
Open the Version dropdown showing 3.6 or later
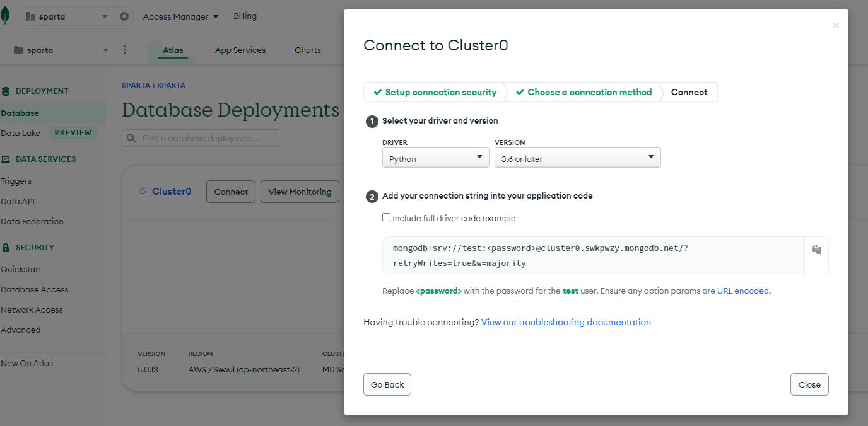[577, 158]
